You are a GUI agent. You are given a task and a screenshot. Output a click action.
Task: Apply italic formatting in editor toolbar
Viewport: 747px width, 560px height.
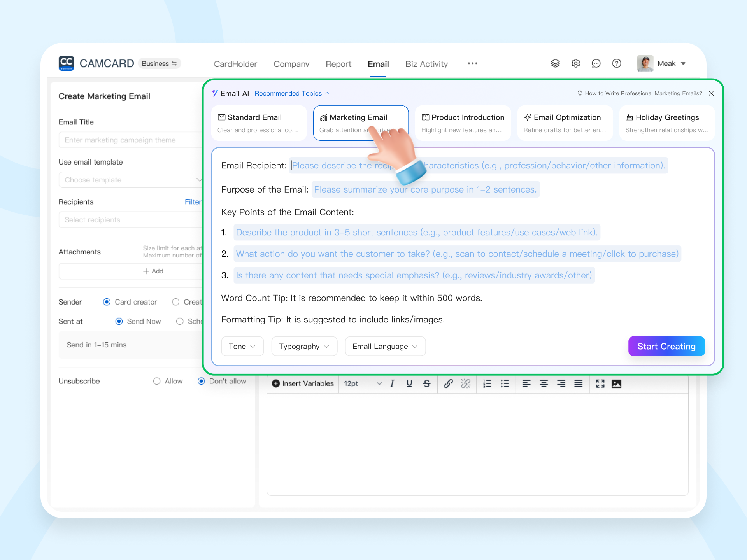392,384
